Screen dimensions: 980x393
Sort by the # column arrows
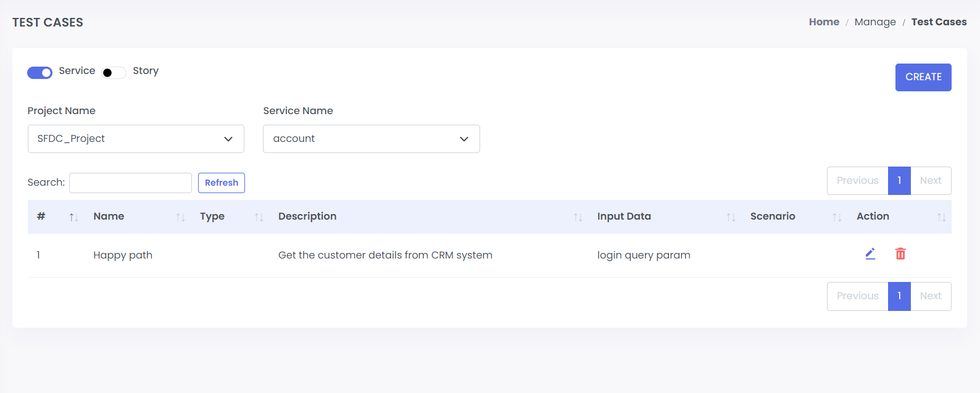[73, 217]
